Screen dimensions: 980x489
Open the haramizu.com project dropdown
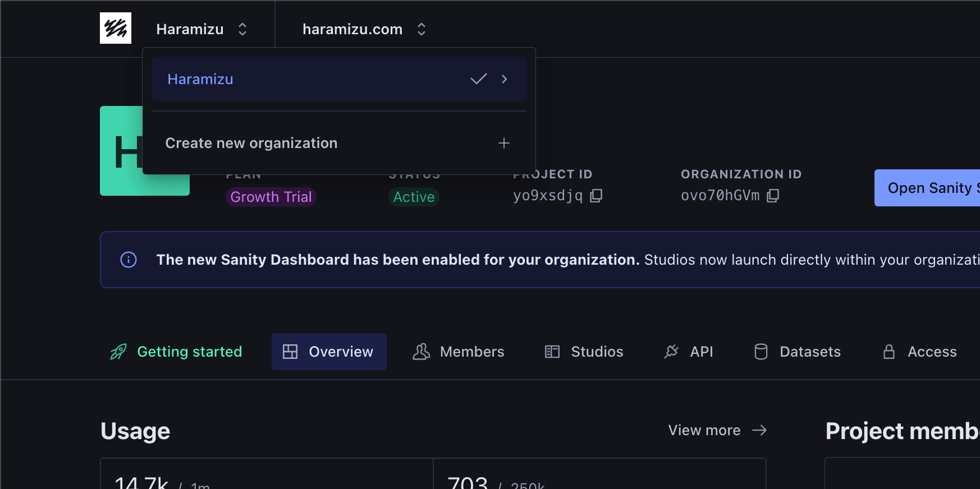(x=364, y=29)
